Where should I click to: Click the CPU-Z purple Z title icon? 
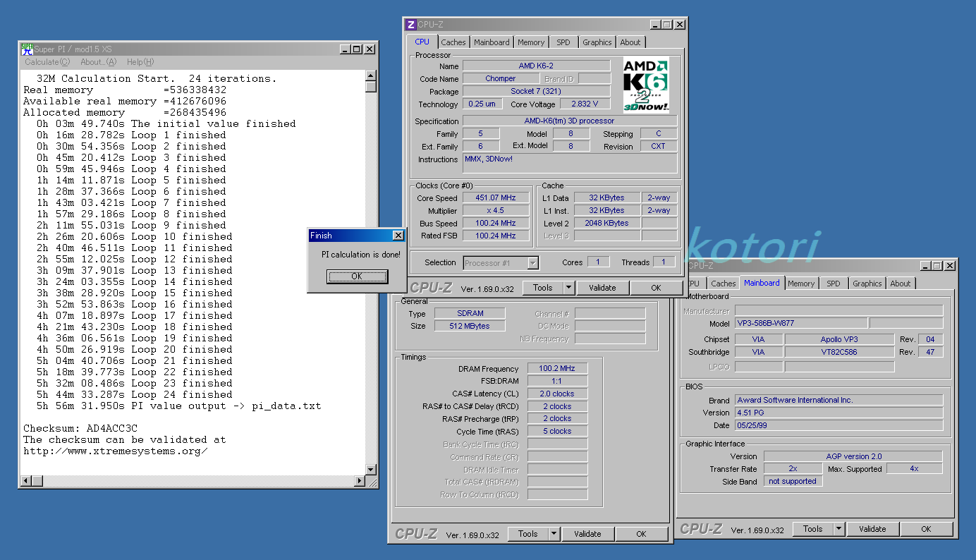coord(410,24)
